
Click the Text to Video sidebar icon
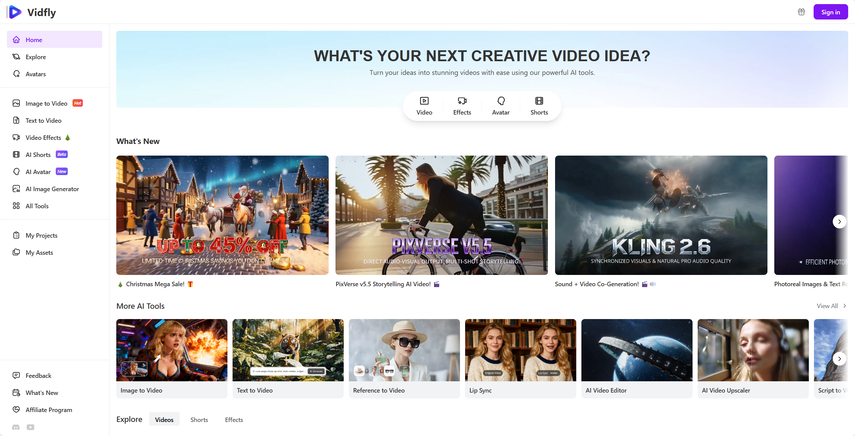tap(16, 120)
